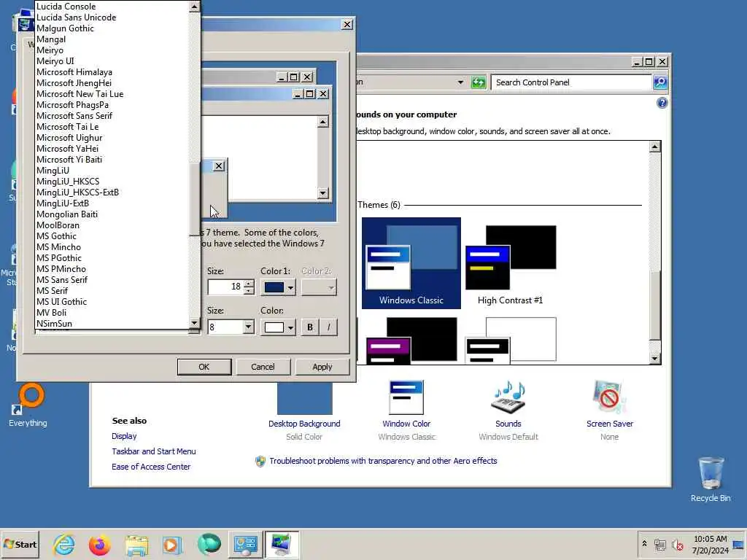Open Display link under See also
The height and width of the screenshot is (560, 747).
tap(124, 436)
